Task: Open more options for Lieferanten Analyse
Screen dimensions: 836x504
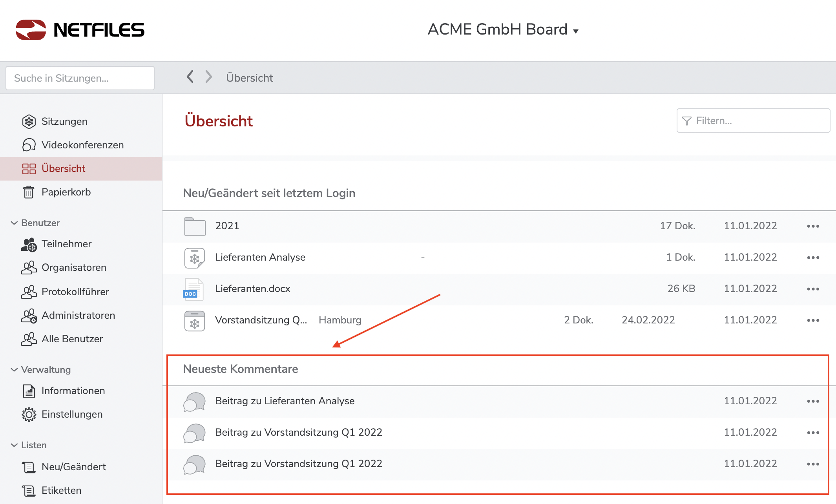Action: (x=813, y=257)
